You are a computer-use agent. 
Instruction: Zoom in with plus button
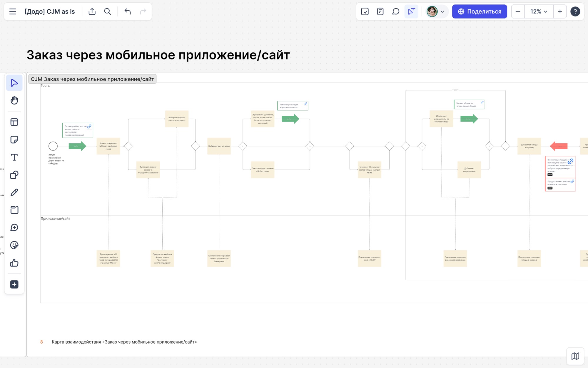pos(560,11)
